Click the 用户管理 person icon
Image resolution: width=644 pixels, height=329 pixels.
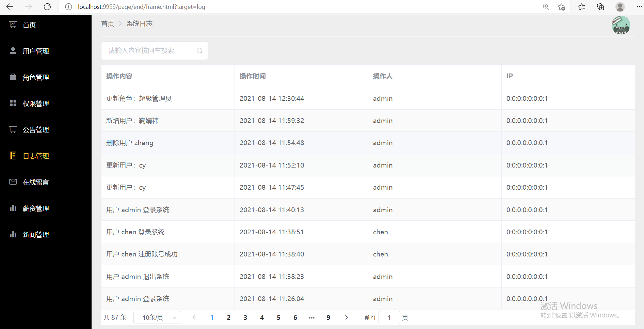[x=13, y=51]
